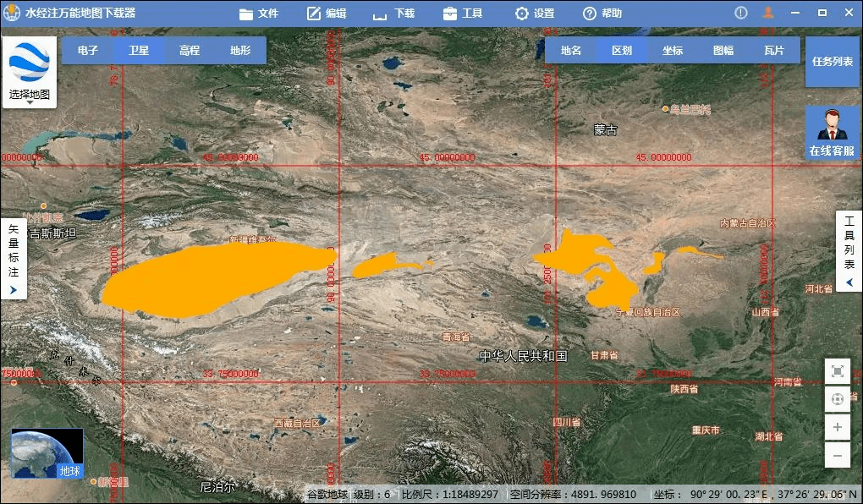Open the 任务列表 task list button
The height and width of the screenshot is (504, 863).
(x=832, y=61)
